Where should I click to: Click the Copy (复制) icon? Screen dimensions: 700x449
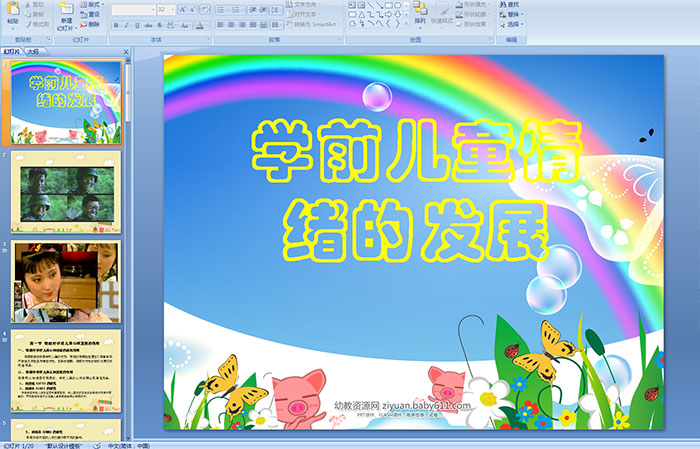[x=28, y=14]
